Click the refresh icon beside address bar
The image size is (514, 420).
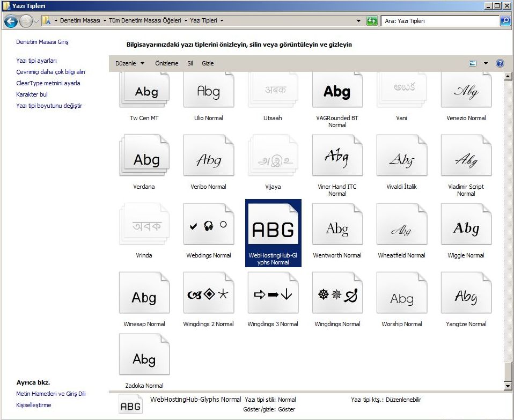coord(372,21)
